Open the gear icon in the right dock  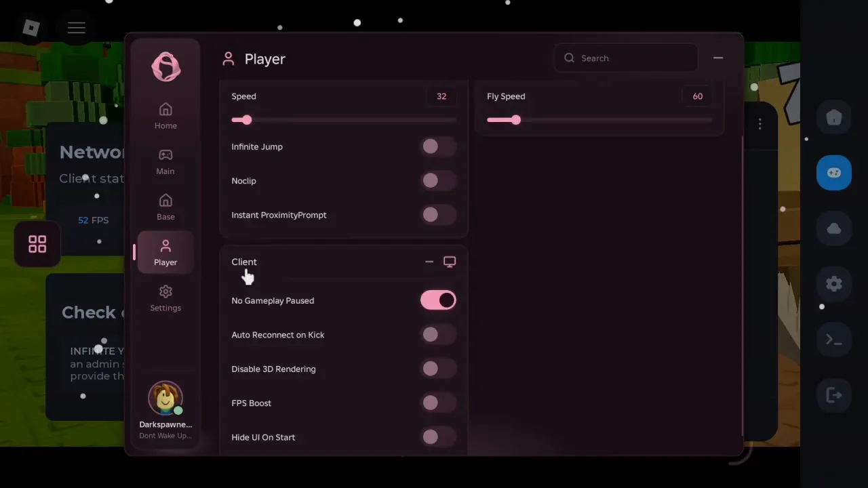point(834,284)
